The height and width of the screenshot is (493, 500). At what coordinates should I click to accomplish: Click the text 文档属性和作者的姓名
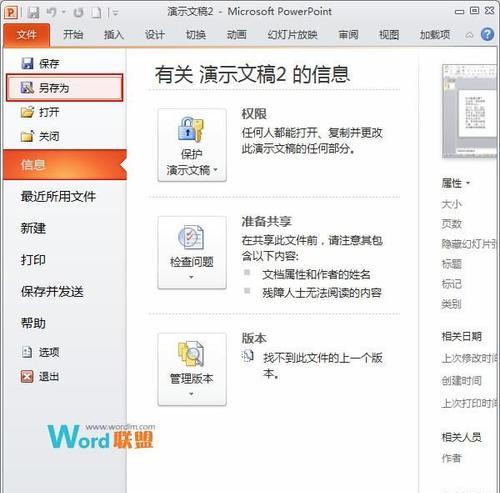(x=316, y=275)
